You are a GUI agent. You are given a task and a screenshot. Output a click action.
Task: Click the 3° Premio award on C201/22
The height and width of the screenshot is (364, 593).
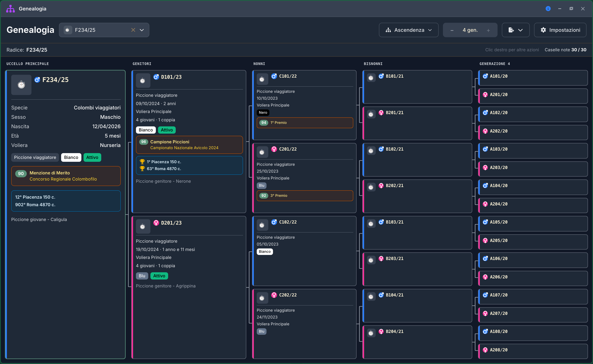point(305,196)
